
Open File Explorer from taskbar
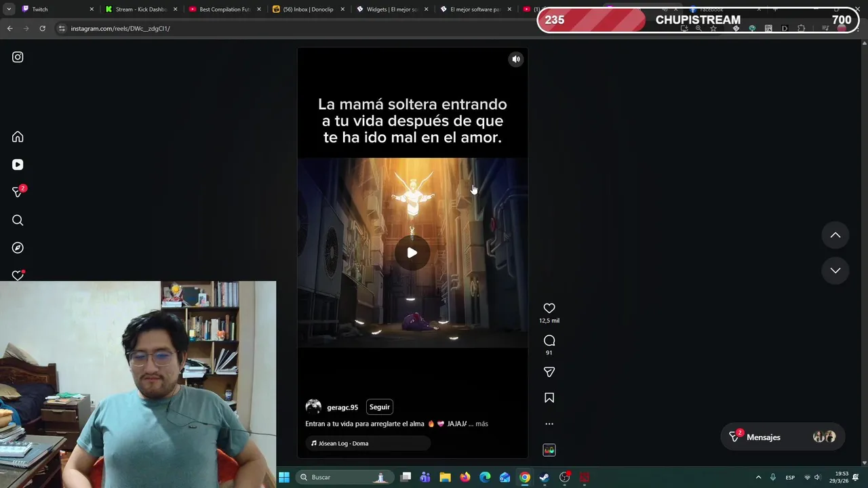click(x=445, y=477)
